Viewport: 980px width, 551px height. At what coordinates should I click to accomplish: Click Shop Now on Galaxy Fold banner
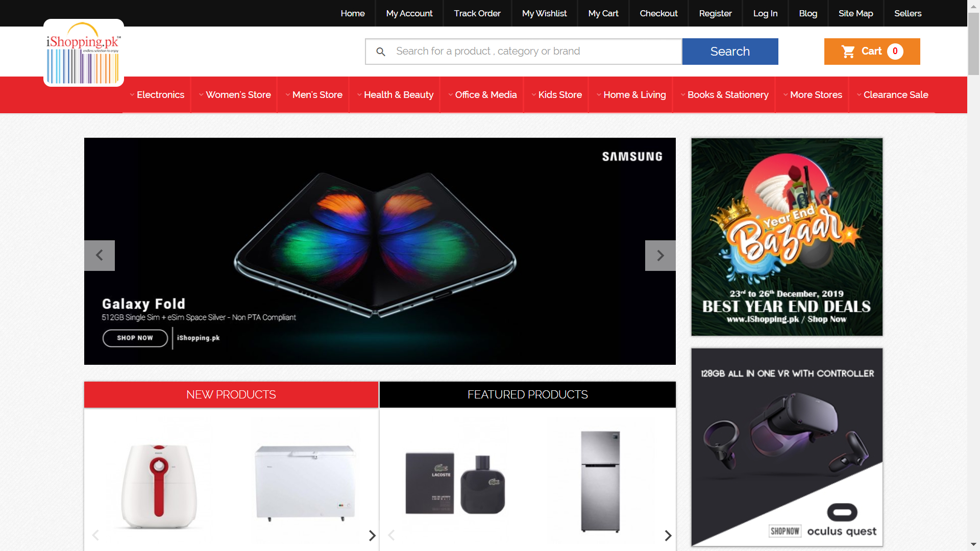(135, 338)
